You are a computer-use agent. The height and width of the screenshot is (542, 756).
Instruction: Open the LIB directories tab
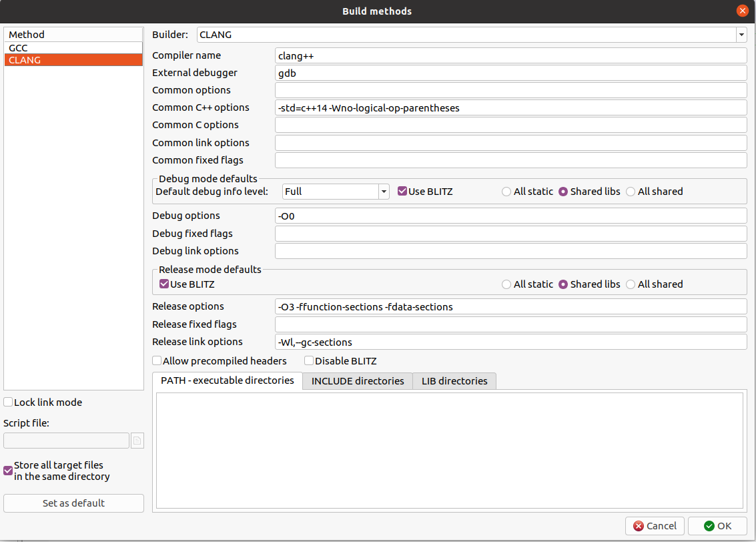pyautogui.click(x=454, y=381)
